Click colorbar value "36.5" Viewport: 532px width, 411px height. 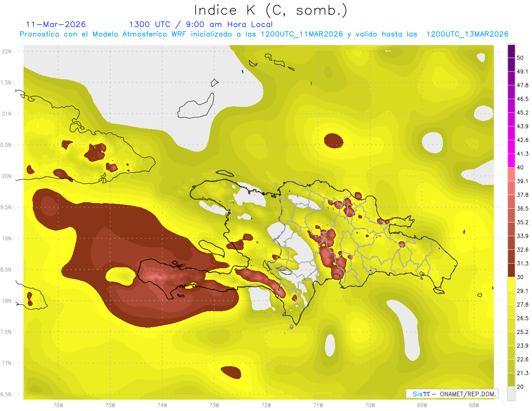pyautogui.click(x=523, y=208)
